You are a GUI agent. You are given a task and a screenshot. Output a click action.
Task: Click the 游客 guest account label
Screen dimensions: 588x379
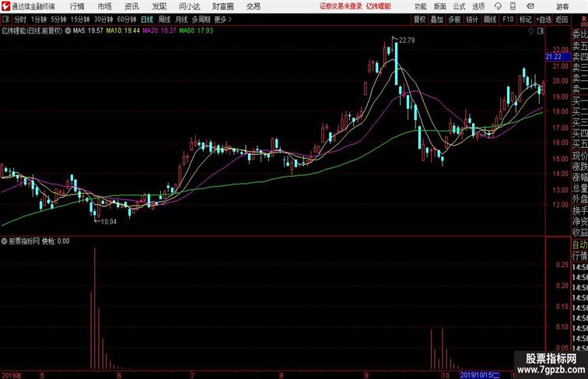tap(562, 6)
